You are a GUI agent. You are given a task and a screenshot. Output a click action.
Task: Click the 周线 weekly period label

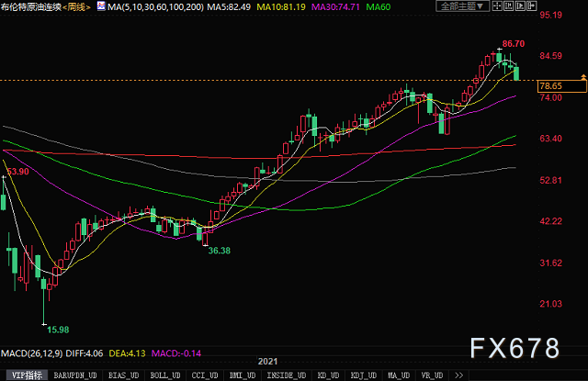[77, 6]
